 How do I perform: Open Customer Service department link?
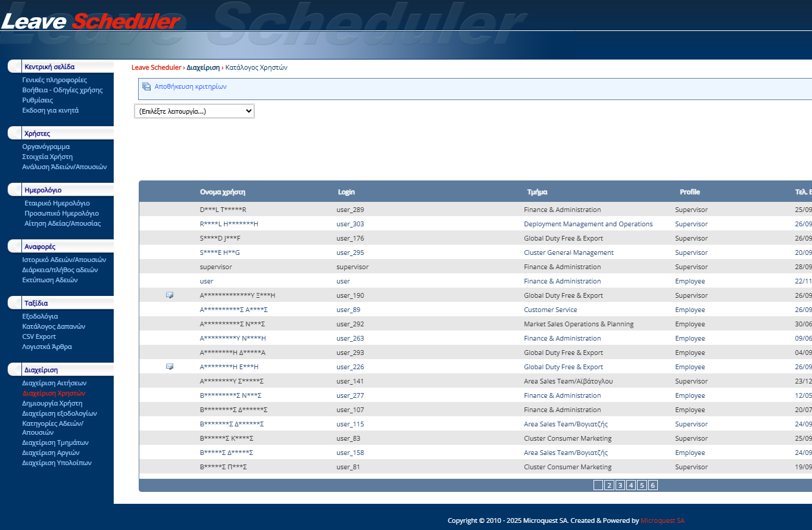click(550, 310)
